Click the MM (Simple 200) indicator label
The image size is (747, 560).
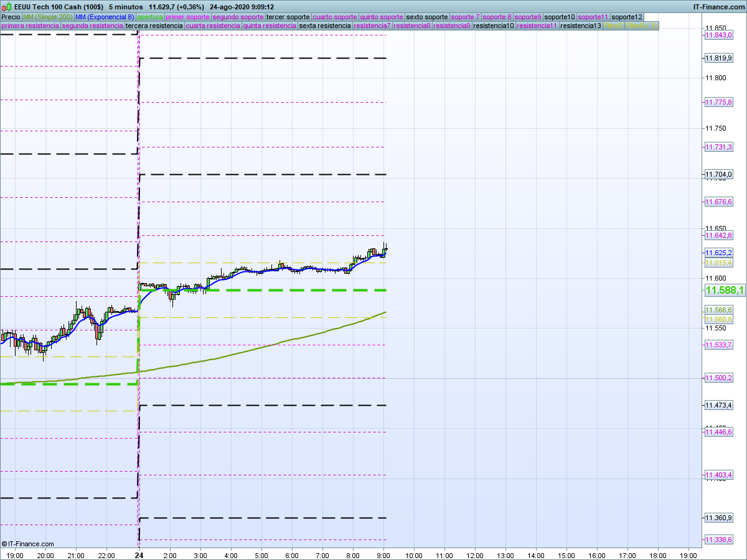point(47,17)
